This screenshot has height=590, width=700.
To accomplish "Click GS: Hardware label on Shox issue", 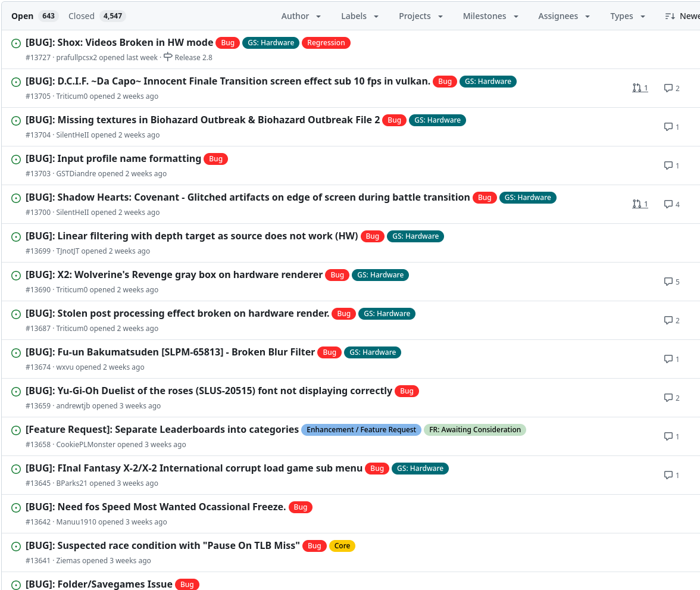I will click(271, 43).
